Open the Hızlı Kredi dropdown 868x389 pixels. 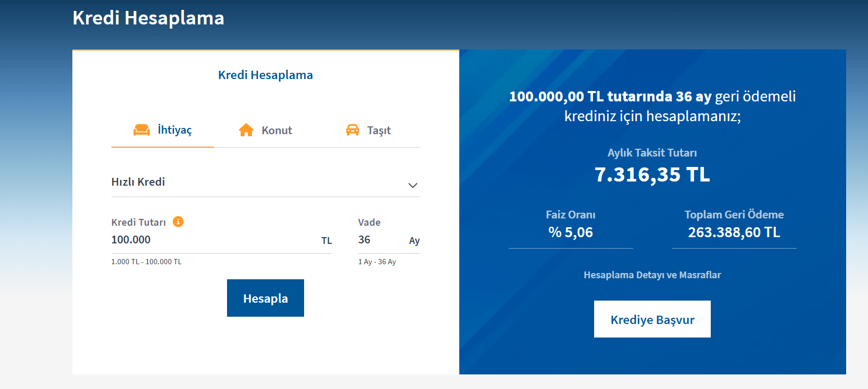click(x=260, y=182)
